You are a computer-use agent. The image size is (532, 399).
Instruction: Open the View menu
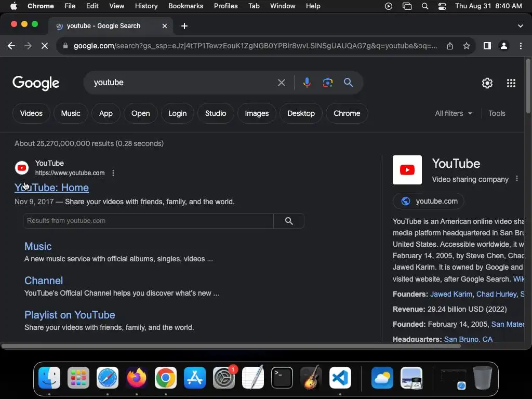coord(117,6)
